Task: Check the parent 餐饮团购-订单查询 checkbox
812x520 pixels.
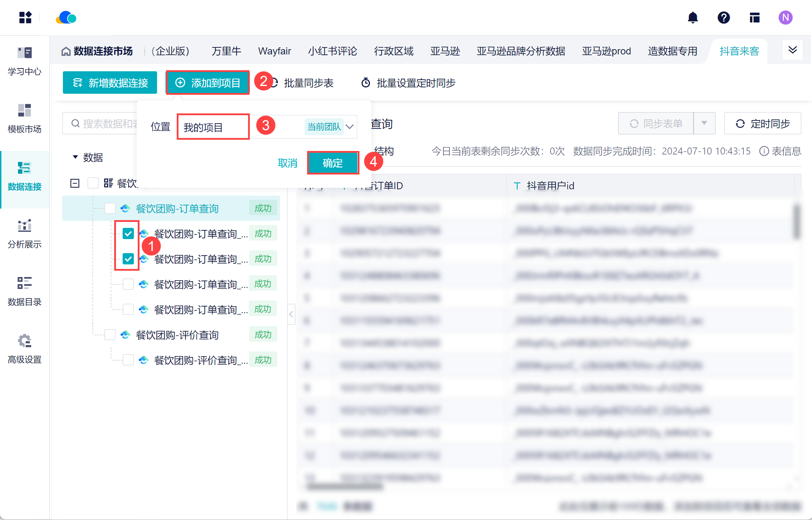Action: click(110, 208)
